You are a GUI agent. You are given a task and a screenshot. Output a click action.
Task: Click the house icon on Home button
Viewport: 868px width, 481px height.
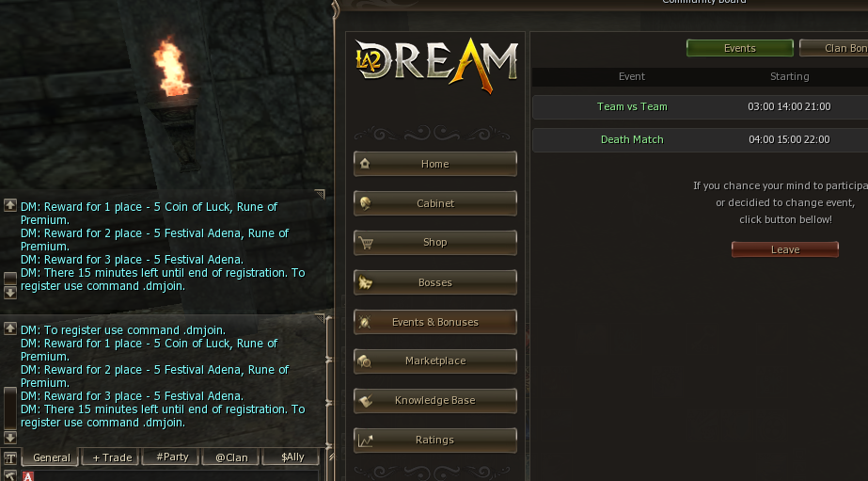click(365, 164)
